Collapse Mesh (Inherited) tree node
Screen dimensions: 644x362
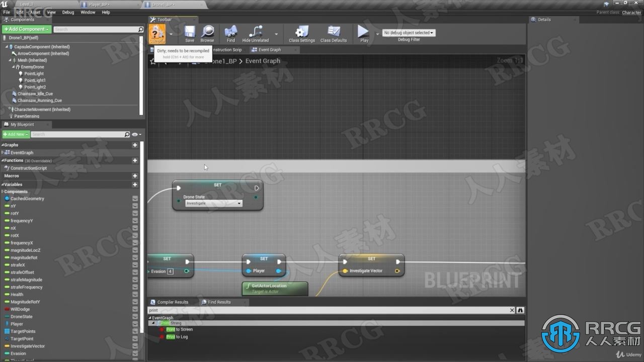10,60
